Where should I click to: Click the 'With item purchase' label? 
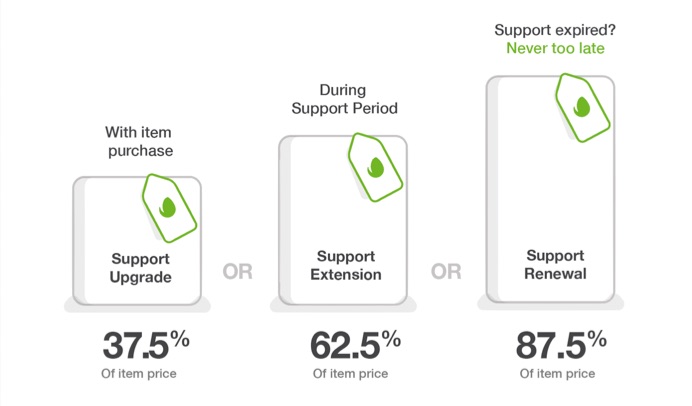pyautogui.click(x=140, y=142)
